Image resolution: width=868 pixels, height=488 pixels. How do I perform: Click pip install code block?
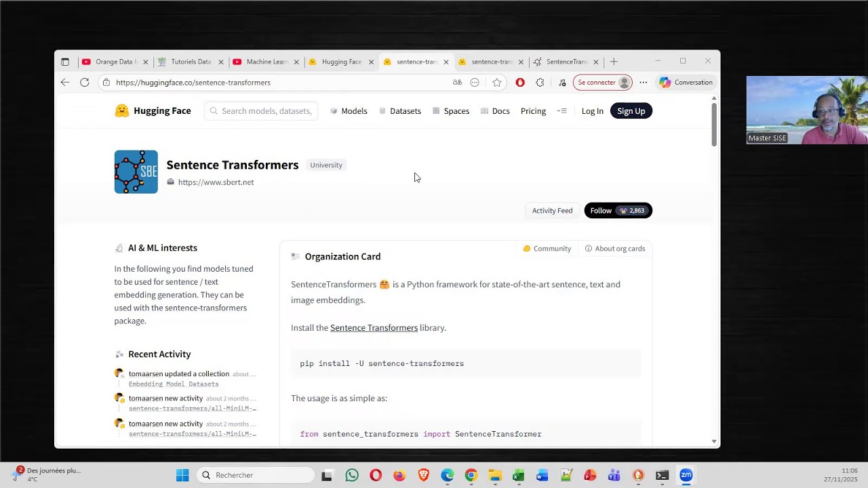pyautogui.click(x=466, y=364)
